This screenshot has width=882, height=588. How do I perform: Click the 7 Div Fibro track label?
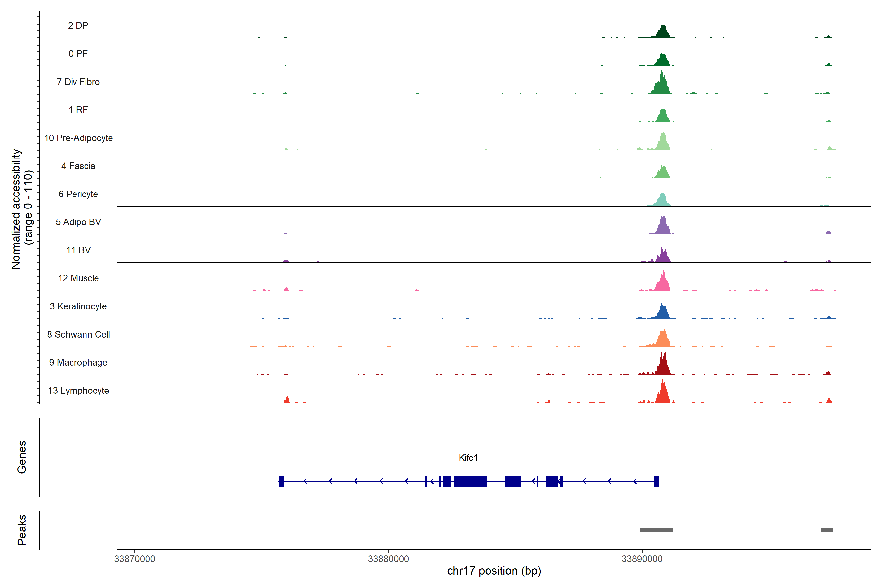[78, 82]
